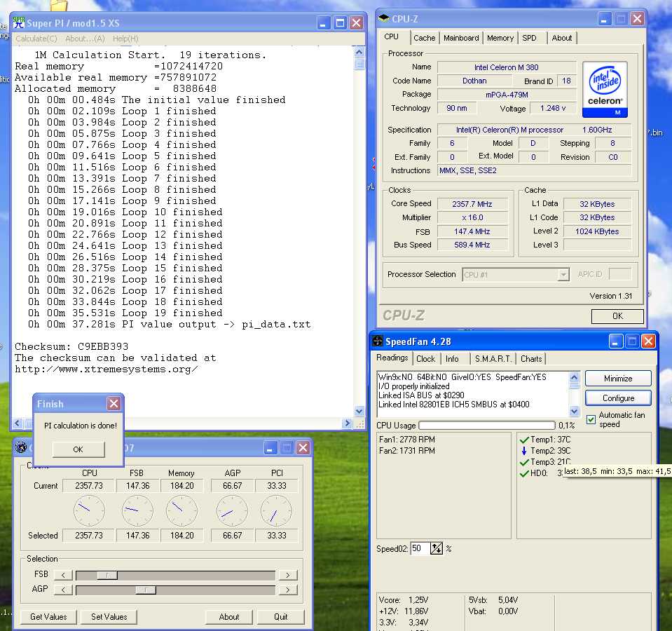672x631 pixels.
Task: Click the Set Values button
Action: [x=109, y=617]
